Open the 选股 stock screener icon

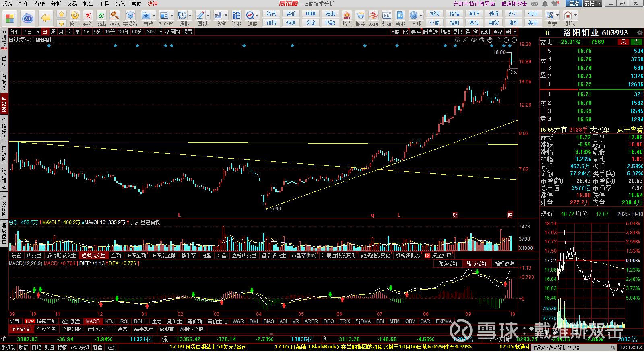[250, 16]
